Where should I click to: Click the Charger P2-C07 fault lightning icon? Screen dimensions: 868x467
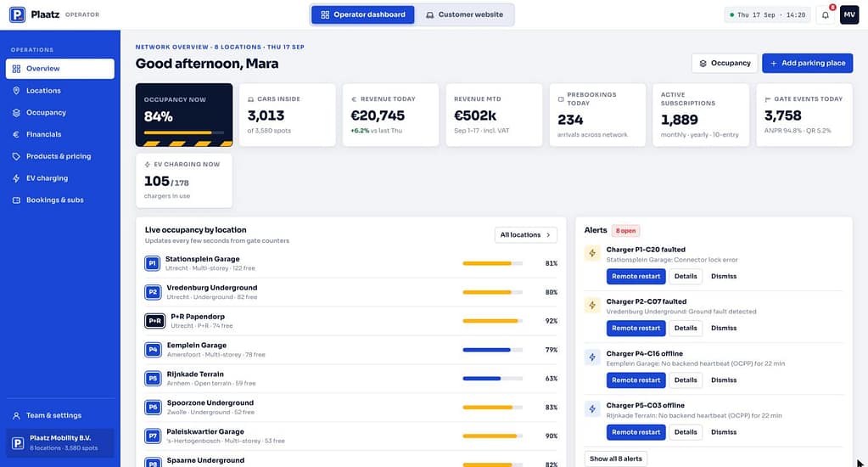pyautogui.click(x=592, y=305)
